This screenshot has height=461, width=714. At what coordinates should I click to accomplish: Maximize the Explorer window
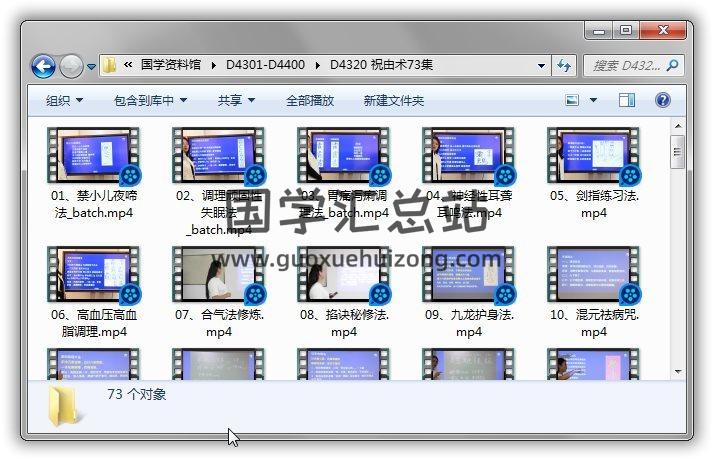click(626, 31)
